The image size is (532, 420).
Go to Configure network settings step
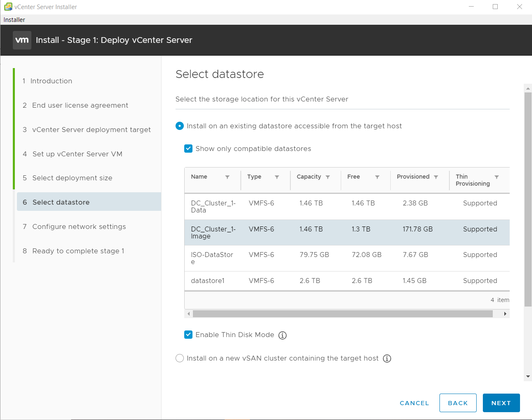coord(79,227)
